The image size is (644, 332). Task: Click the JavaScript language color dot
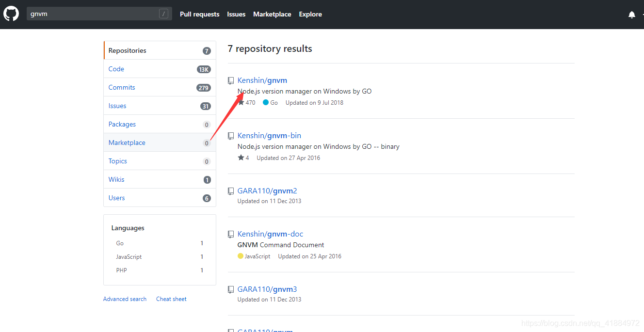coord(241,256)
